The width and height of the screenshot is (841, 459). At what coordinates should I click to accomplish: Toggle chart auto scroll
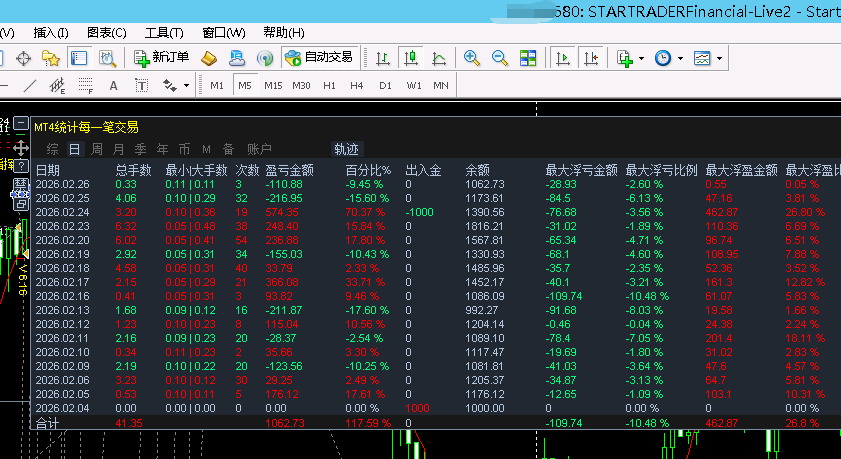(x=563, y=58)
